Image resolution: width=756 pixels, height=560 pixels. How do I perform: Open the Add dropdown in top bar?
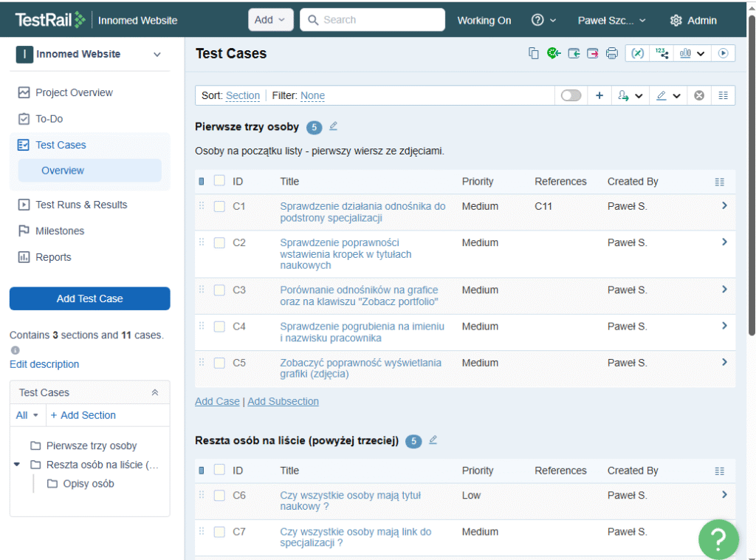click(x=270, y=20)
